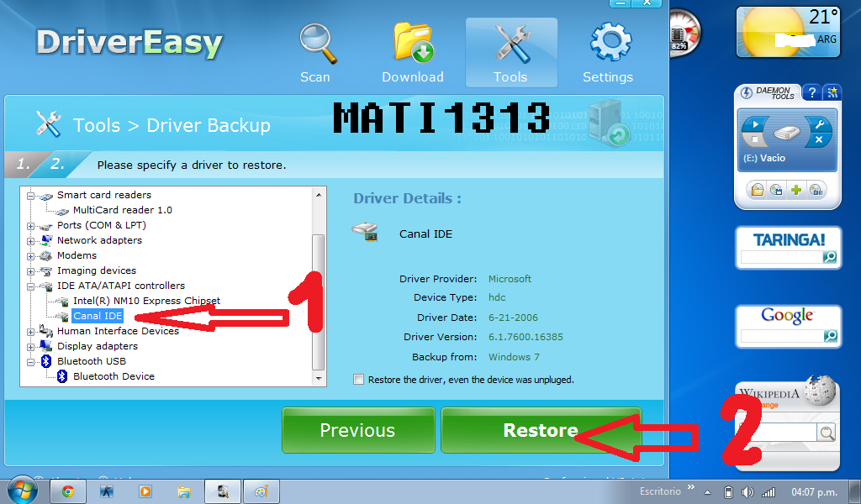Select the Canal IDE driver

tap(98, 316)
